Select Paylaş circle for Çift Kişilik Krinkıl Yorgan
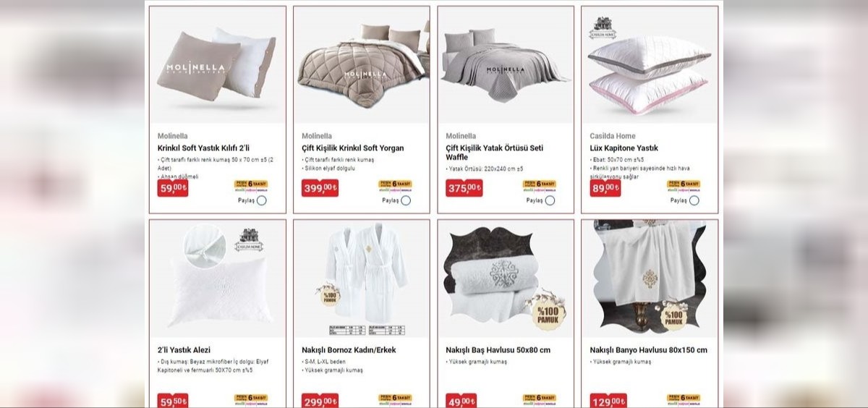The width and height of the screenshot is (868, 408). coord(406,200)
